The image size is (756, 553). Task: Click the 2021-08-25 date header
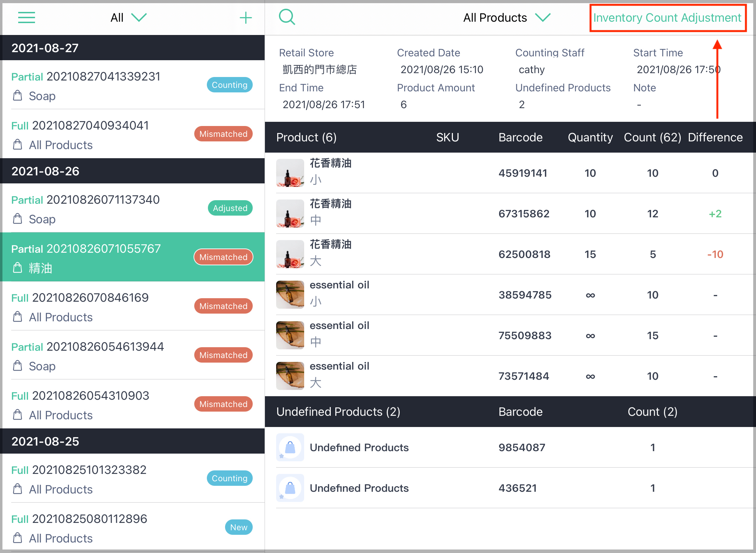132,441
